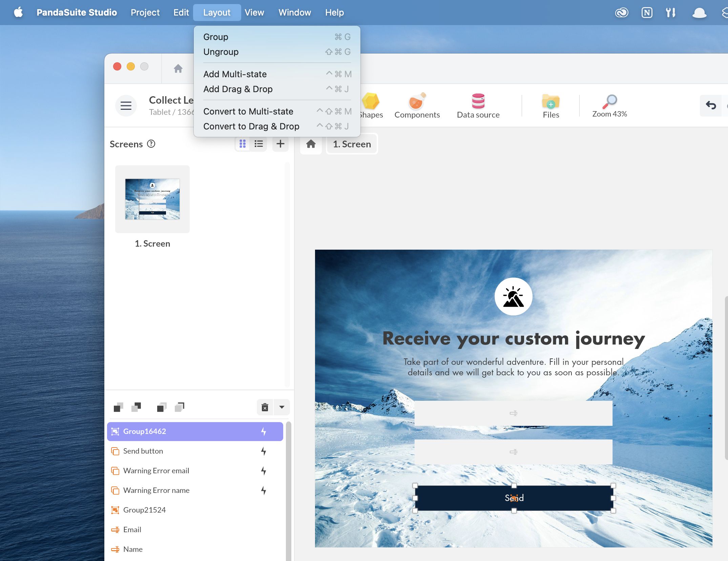The image size is (728, 561).
Task: Open the hamburger menu button
Action: 126,106
